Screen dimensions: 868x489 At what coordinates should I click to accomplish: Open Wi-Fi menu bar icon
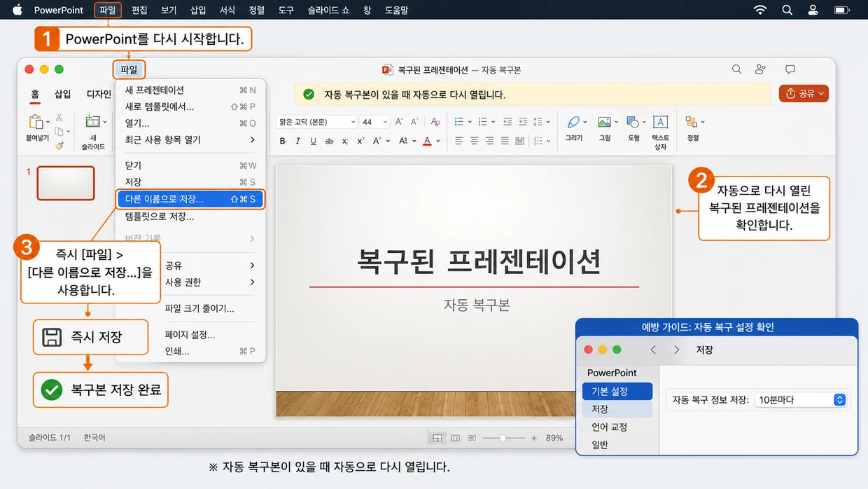[760, 10]
